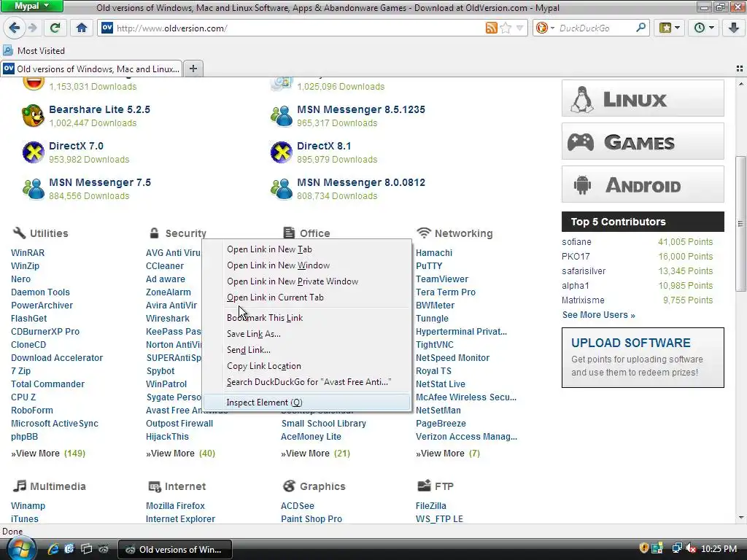Click View More (21) under Office
This screenshot has height=560, width=747.
pyautogui.click(x=315, y=454)
